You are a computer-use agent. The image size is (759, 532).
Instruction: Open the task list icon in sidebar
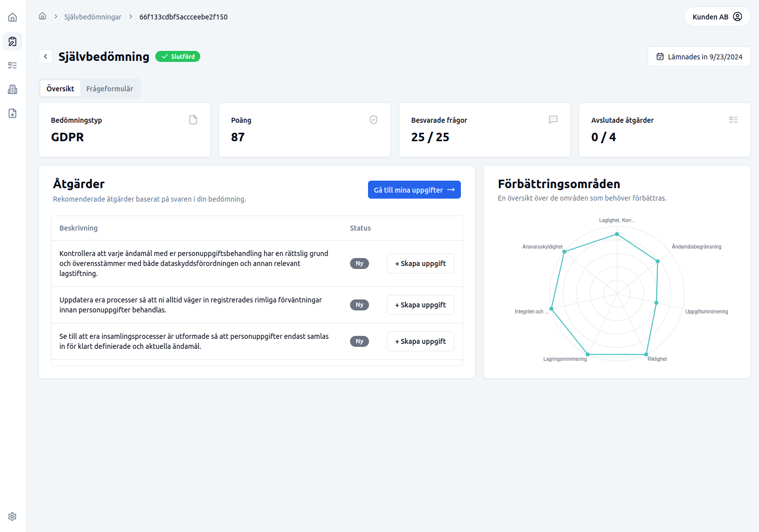[12, 65]
